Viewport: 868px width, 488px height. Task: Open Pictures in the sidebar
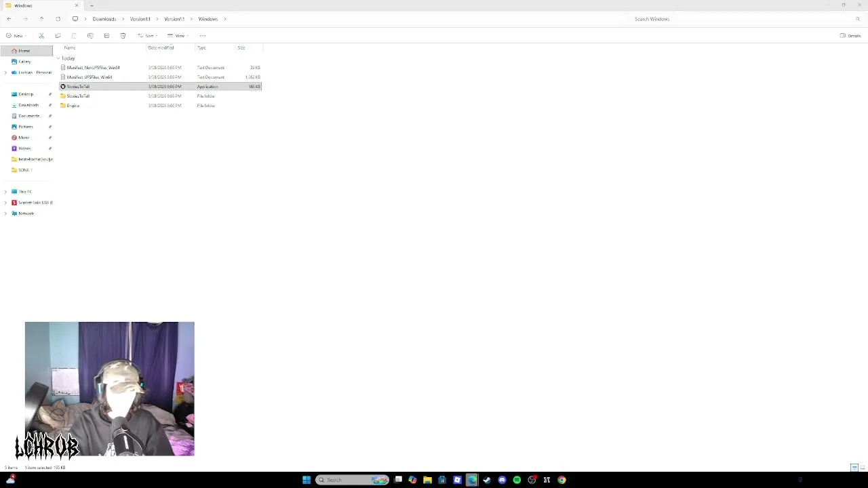pos(25,127)
